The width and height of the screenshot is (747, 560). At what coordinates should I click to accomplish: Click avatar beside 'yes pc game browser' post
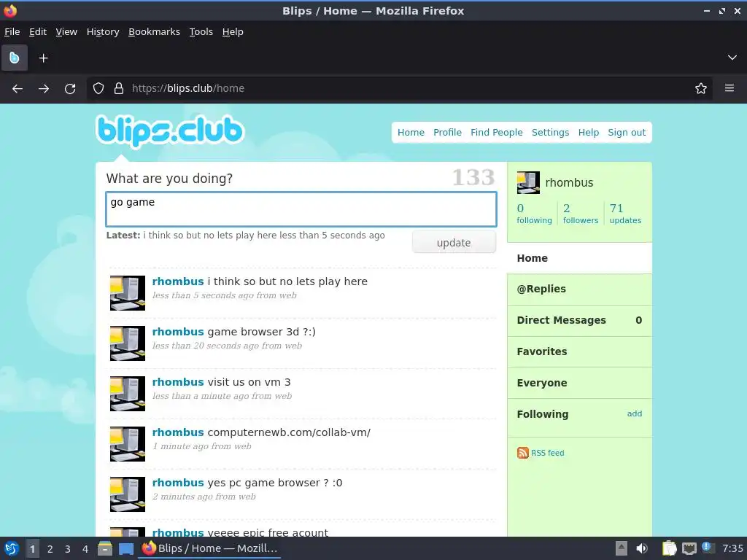coord(128,494)
